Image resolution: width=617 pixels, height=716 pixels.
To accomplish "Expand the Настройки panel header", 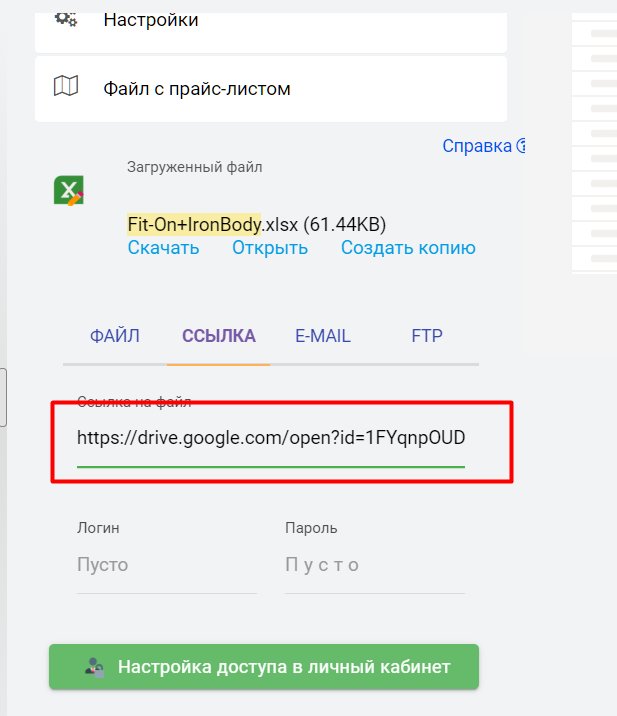I will 271,32.
